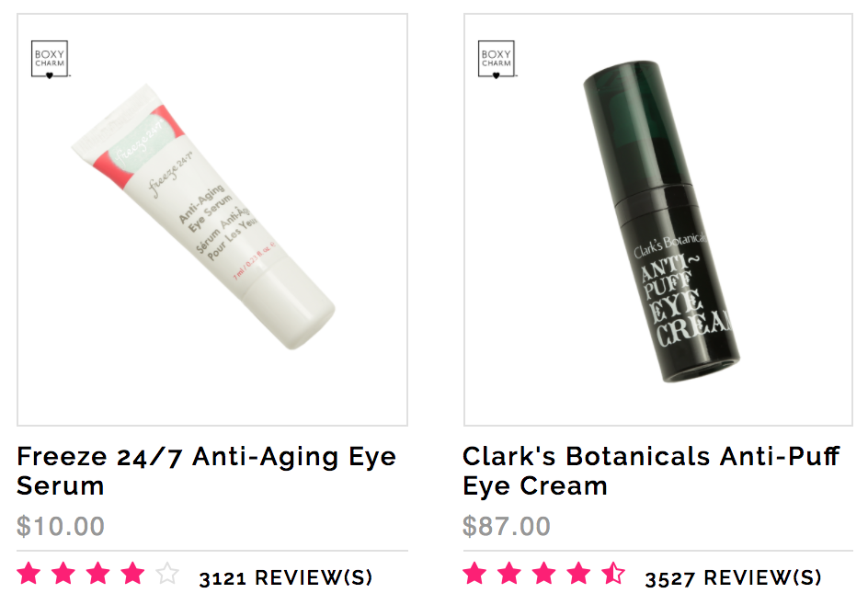The image size is (868, 616).
Task: Click the BoxyCharm logo on the Clark's Botanicals image
Action: coord(497,59)
